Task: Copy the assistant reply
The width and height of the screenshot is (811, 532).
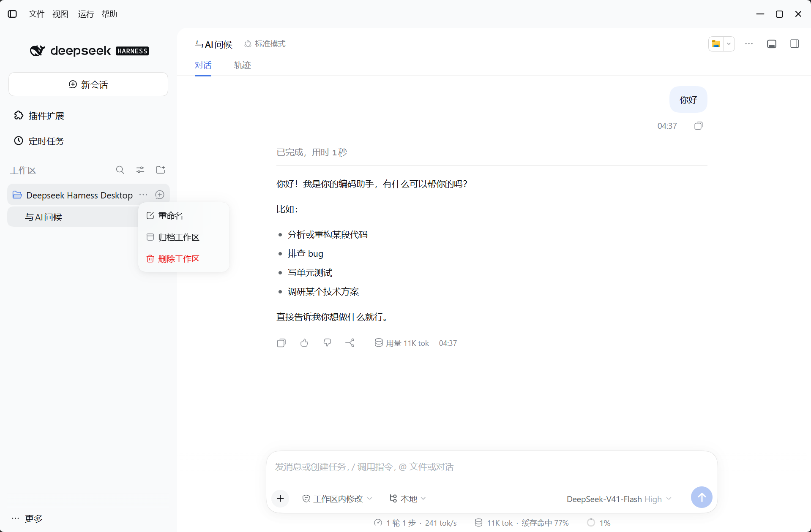Action: [x=281, y=343]
